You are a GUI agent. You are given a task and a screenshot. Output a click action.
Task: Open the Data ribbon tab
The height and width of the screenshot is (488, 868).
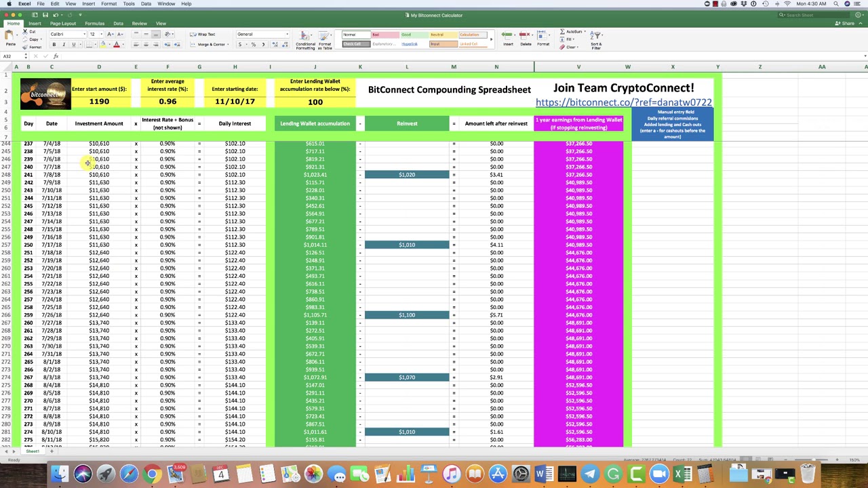[x=118, y=24]
